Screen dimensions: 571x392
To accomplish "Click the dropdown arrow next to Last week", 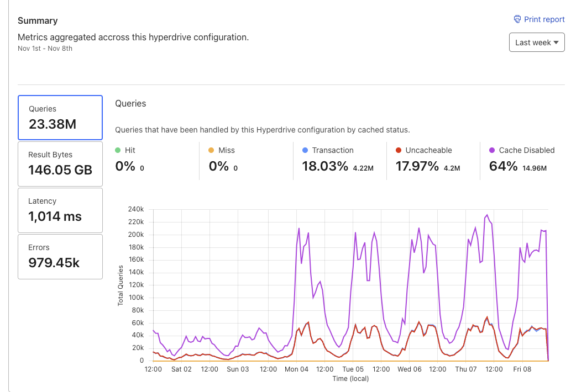I will click(x=556, y=43).
